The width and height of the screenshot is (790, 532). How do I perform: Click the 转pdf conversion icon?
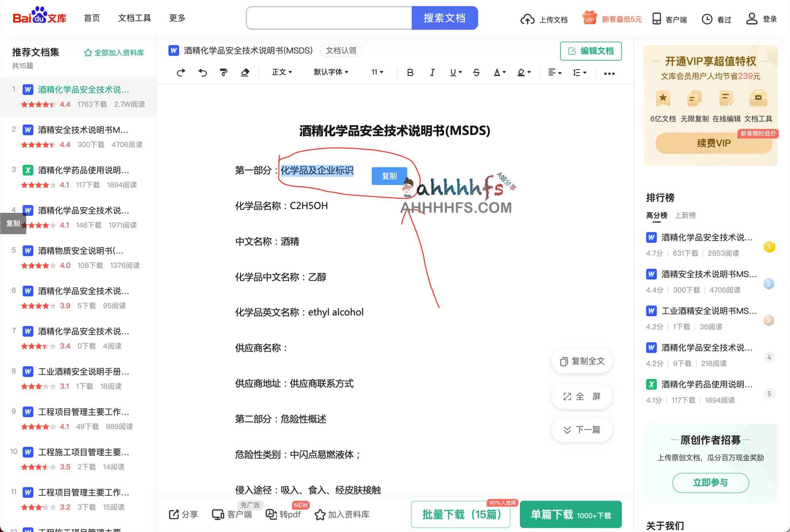(x=272, y=514)
